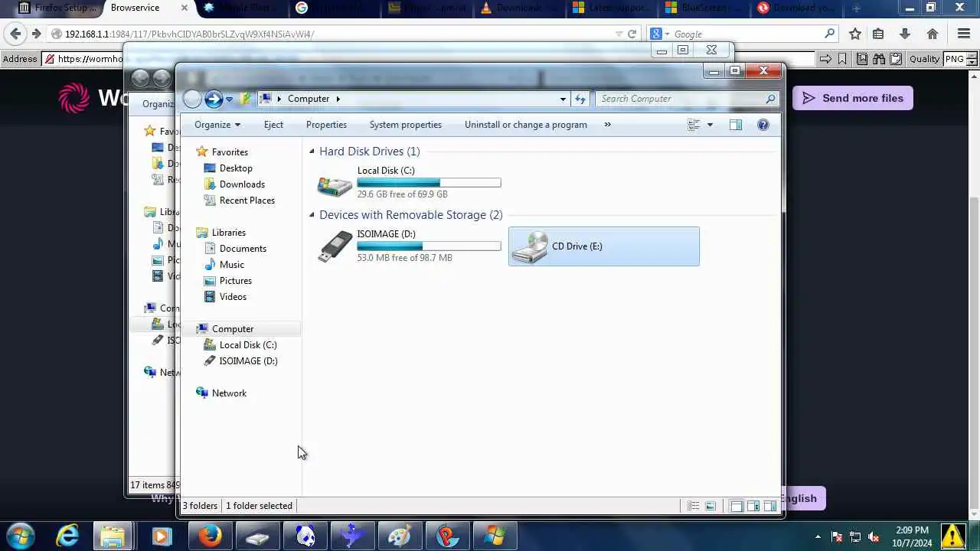Open the Organize menu

tap(217, 125)
